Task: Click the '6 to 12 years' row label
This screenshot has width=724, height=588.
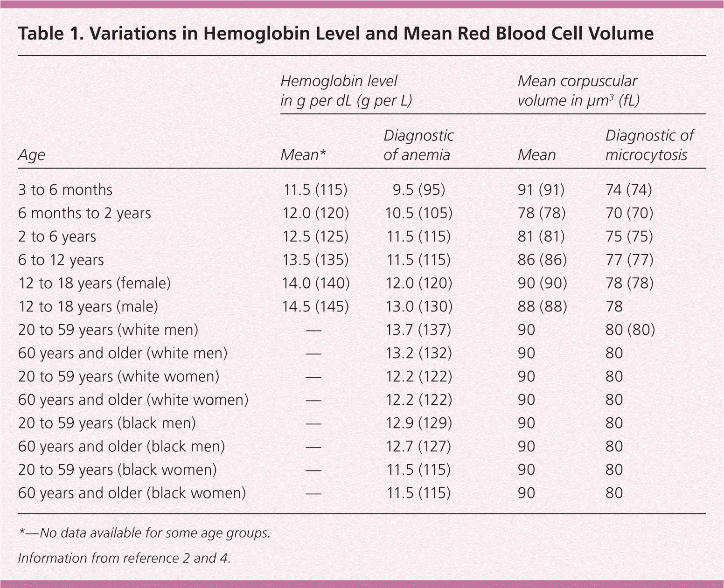Action: tap(61, 260)
